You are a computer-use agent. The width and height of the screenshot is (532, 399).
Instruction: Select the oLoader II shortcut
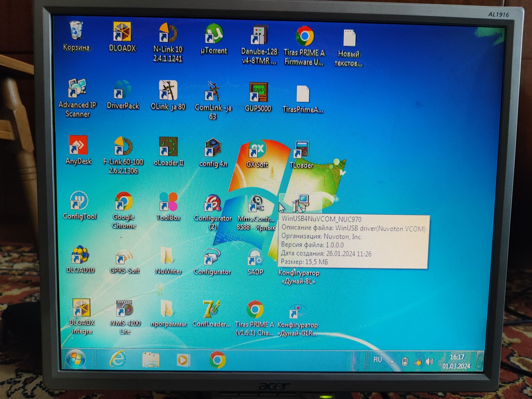168,152
